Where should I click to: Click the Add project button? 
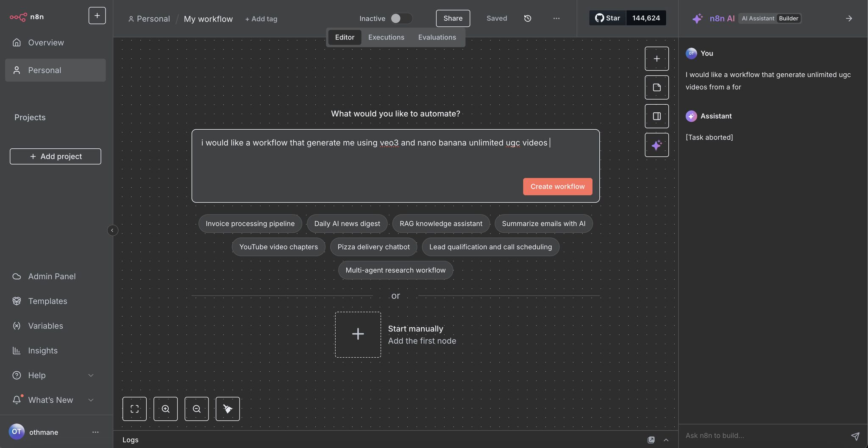click(56, 156)
